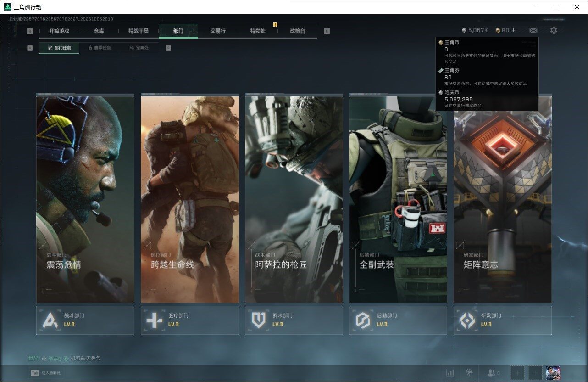Viewport: 588px width, 382px height.
Task: Click the CN UID text
Action: point(61,19)
